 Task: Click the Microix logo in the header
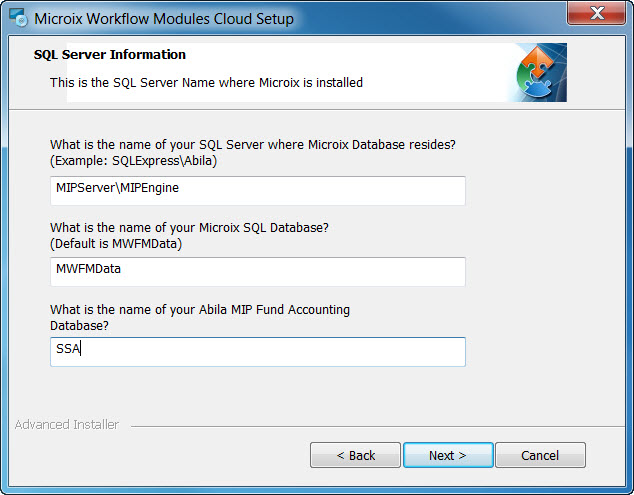pyautogui.click(x=539, y=73)
